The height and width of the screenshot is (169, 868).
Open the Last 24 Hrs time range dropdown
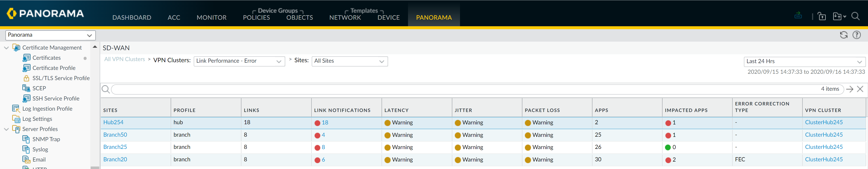pyautogui.click(x=804, y=61)
